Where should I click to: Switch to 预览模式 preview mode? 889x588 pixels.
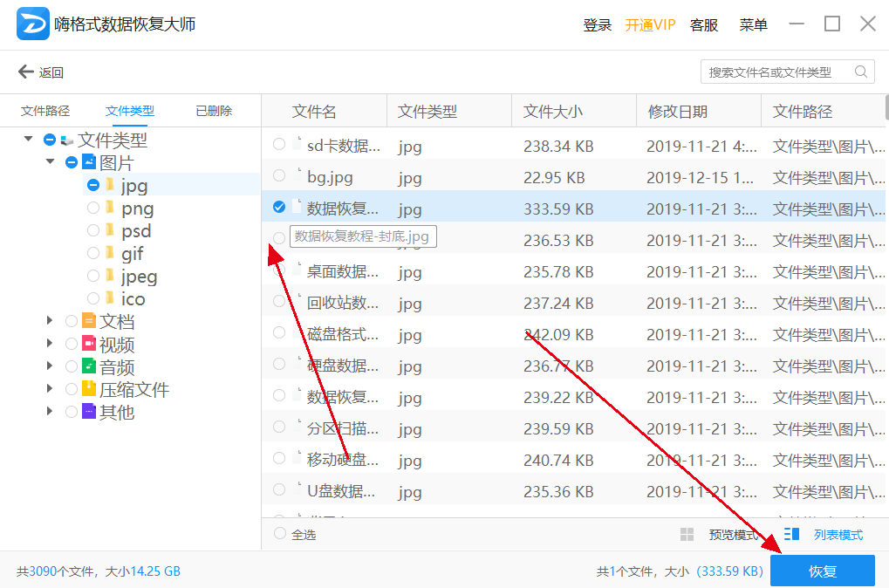pos(733,534)
